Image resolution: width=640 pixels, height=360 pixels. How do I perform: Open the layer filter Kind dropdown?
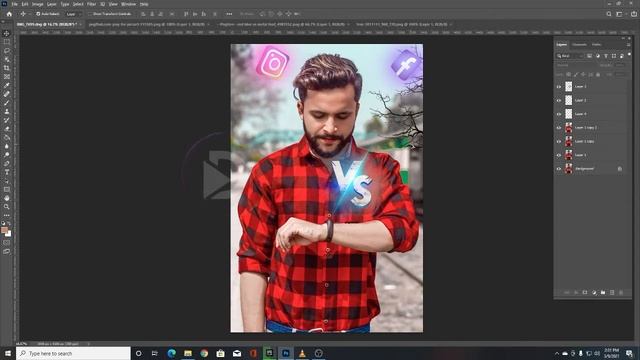[x=570, y=56]
